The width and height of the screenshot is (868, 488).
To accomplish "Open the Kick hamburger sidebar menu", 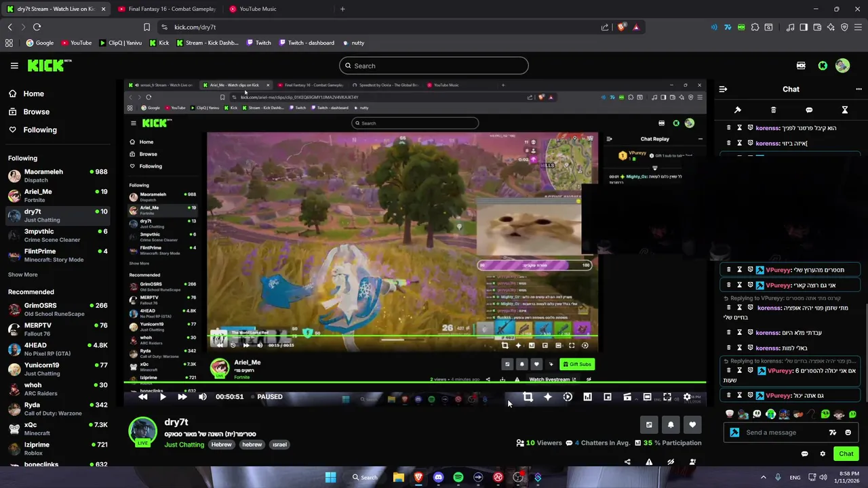I will coord(14,66).
